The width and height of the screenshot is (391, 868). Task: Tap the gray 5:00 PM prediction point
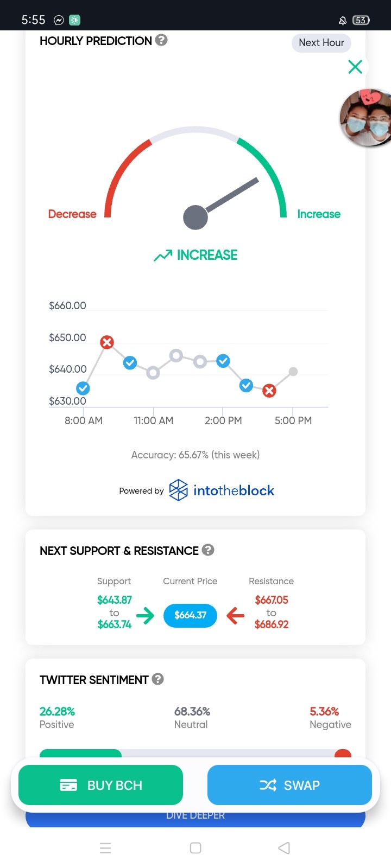click(293, 372)
